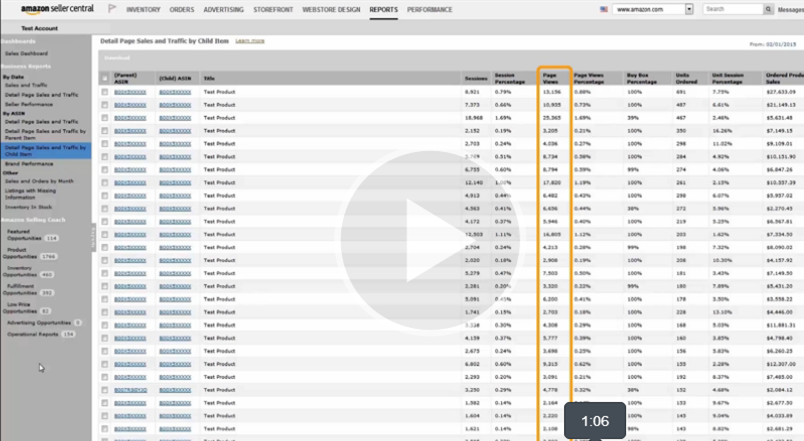Viewport: 804px width, 441px height.
Task: Open Sales and Orders by Month
Action: click(x=39, y=181)
